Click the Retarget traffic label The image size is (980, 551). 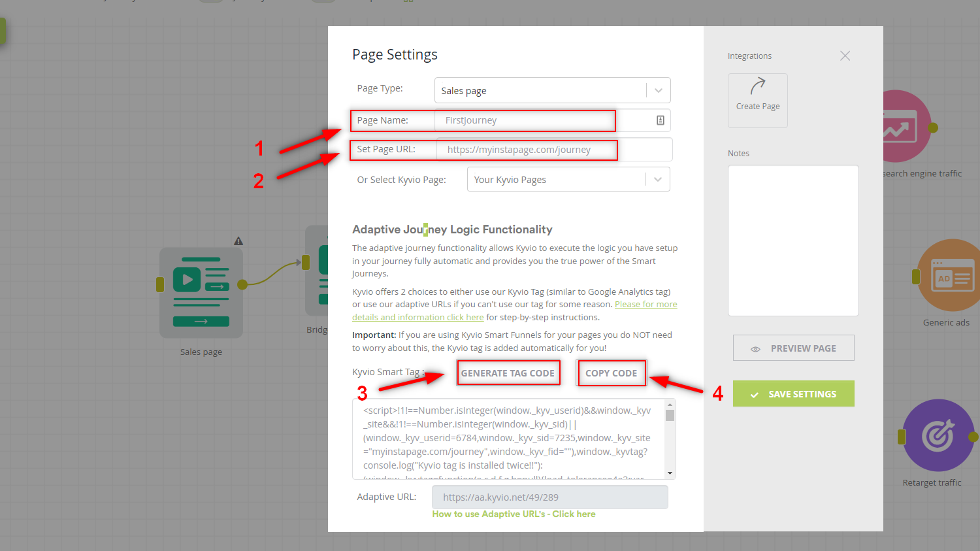tap(932, 483)
